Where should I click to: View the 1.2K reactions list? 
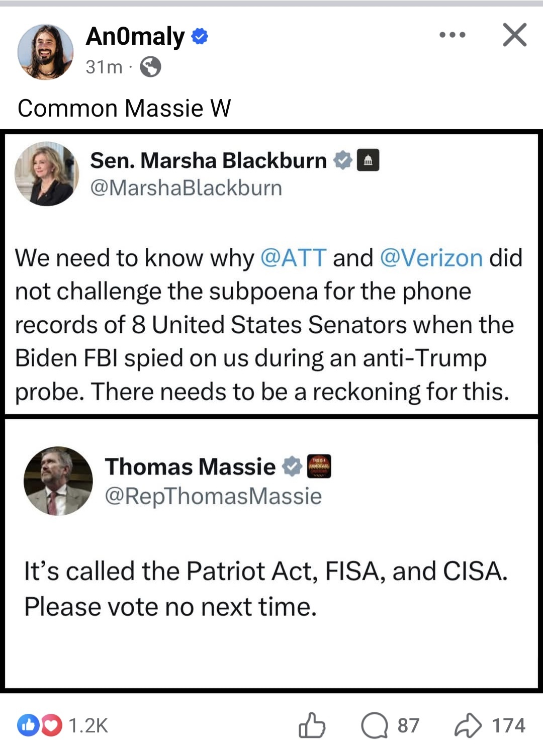point(88,725)
